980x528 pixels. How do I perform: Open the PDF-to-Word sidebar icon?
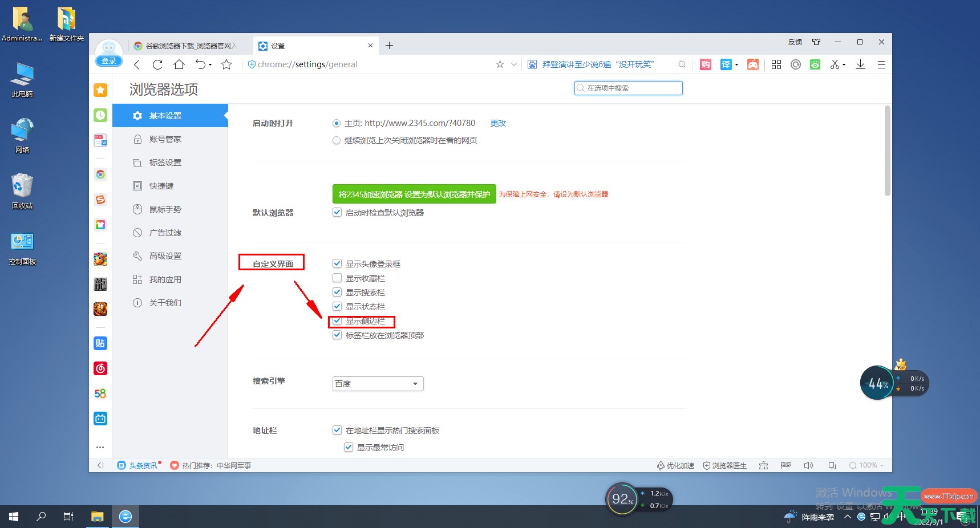100,140
